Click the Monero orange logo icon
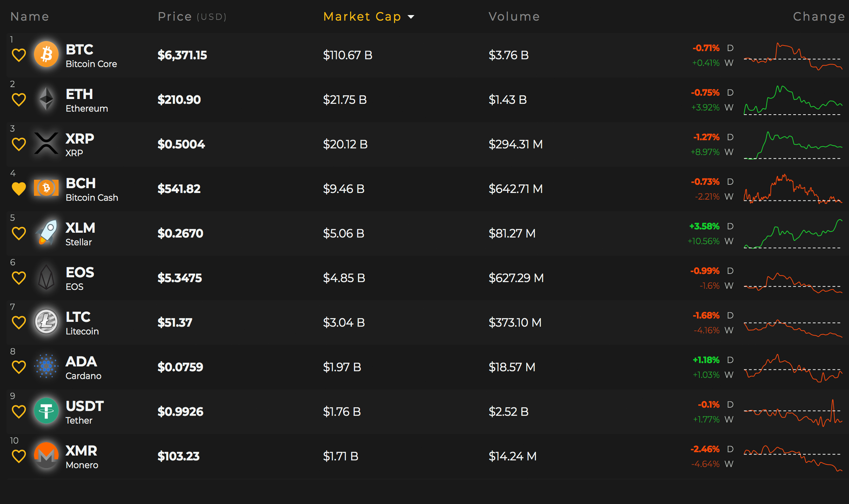This screenshot has width=849, height=504. tap(46, 455)
